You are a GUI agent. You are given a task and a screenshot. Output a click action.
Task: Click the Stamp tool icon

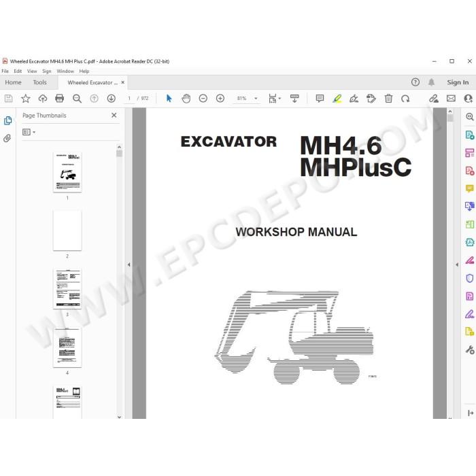click(x=371, y=99)
